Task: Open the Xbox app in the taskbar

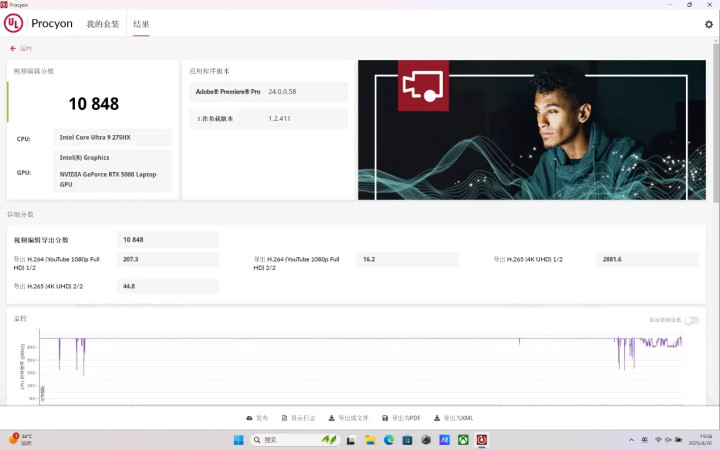Action: pyautogui.click(x=463, y=440)
